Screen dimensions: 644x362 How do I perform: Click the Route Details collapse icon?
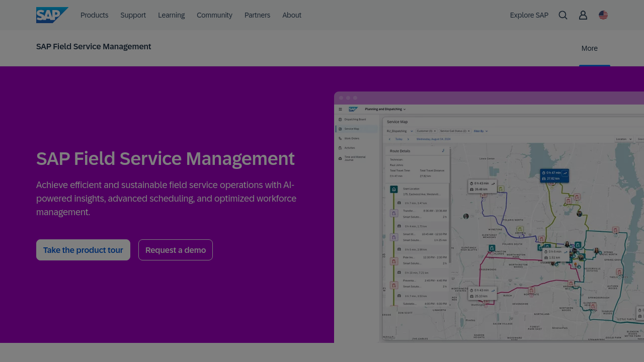coord(443,150)
